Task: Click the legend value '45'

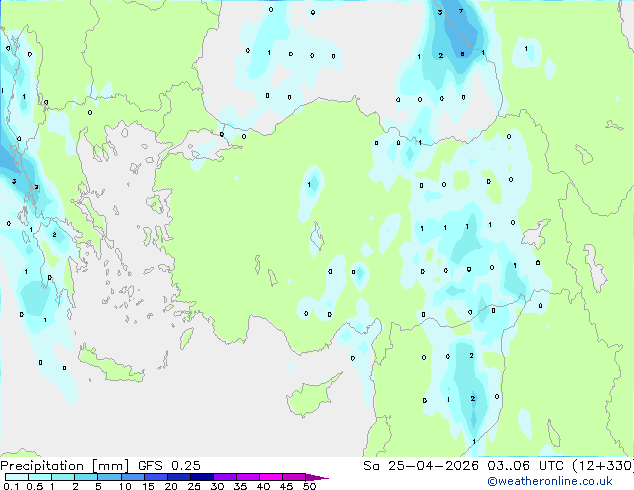Action: point(286,486)
